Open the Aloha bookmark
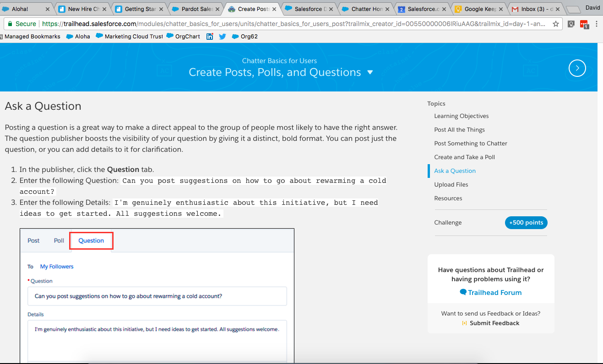 [78, 37]
